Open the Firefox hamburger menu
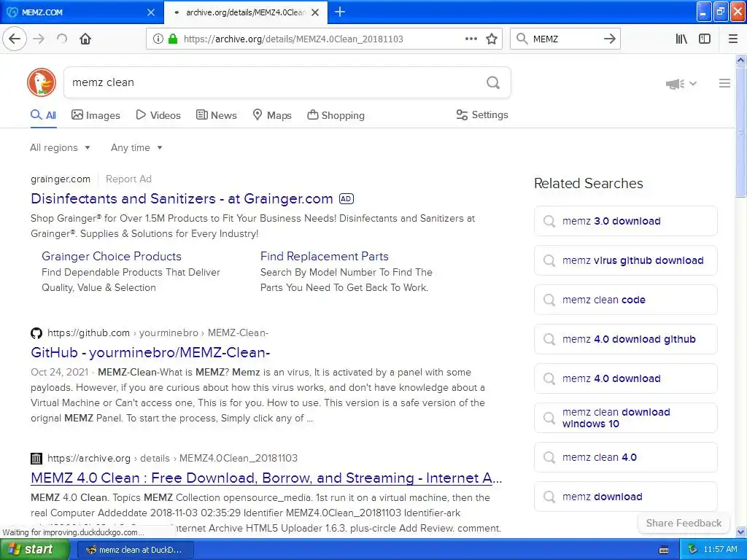747x560 pixels. click(732, 39)
